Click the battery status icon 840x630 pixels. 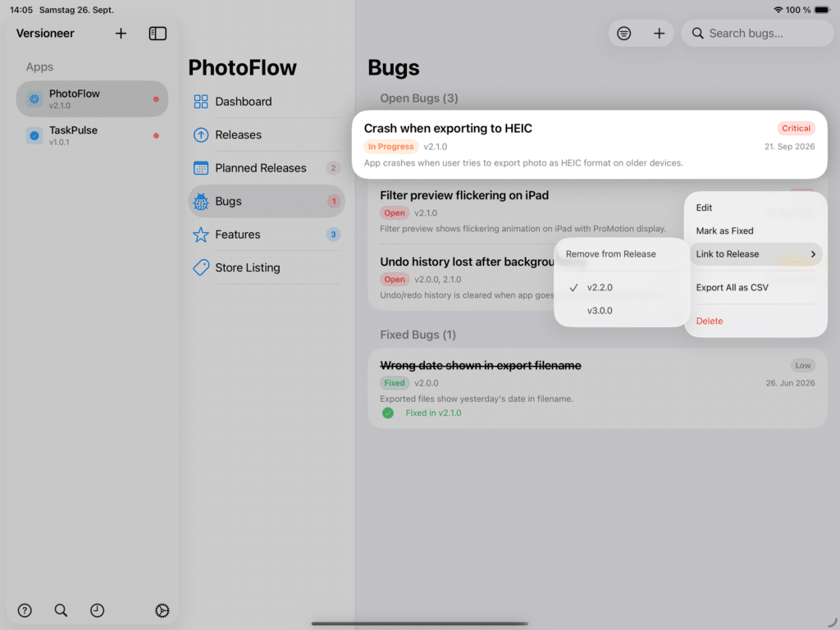pos(822,10)
